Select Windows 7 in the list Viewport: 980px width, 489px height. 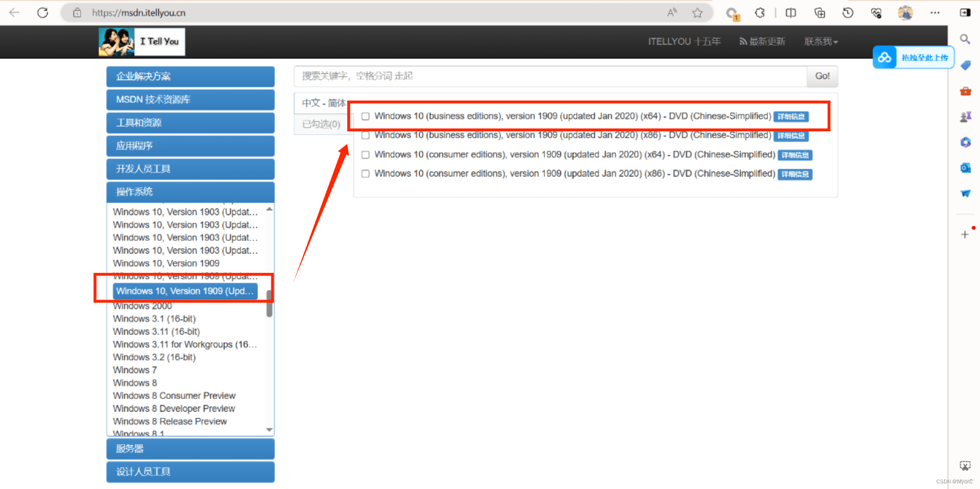pyautogui.click(x=135, y=370)
